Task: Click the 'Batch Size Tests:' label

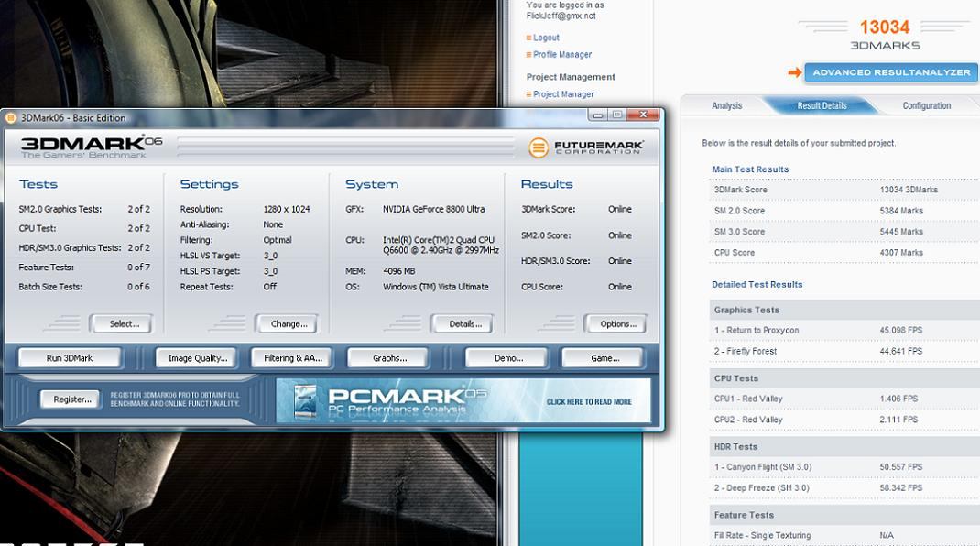Action: (50, 287)
